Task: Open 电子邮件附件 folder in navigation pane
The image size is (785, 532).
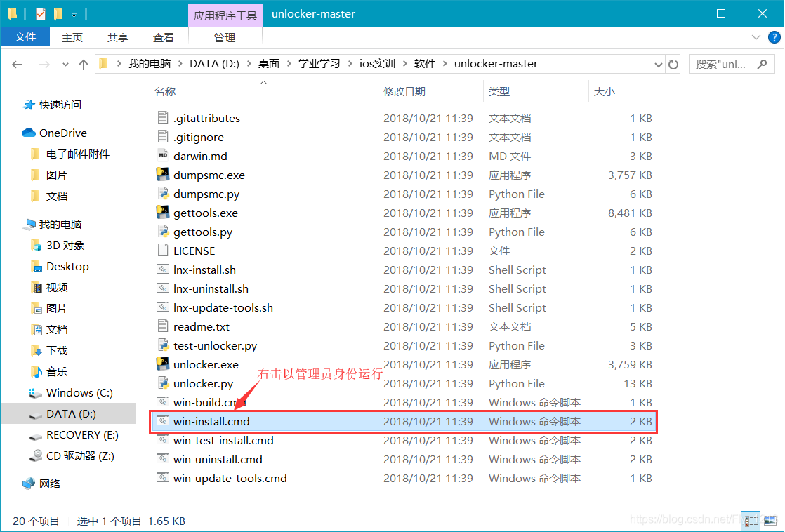Action: tap(78, 154)
